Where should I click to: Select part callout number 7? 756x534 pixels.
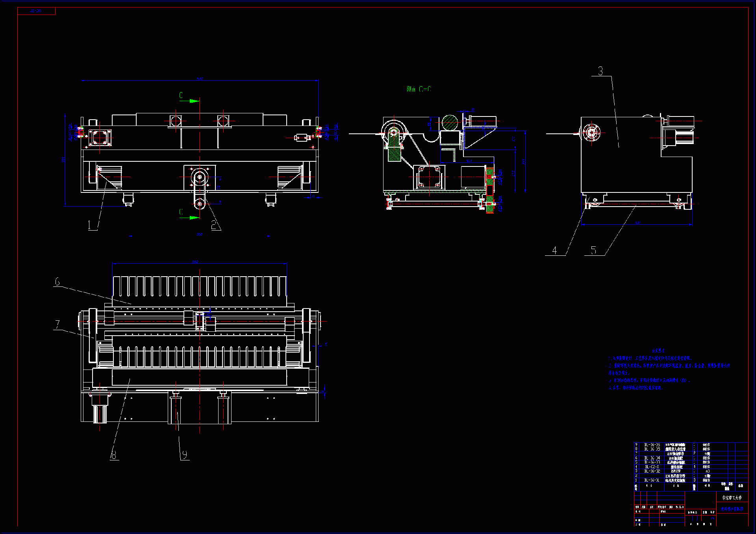[57, 324]
